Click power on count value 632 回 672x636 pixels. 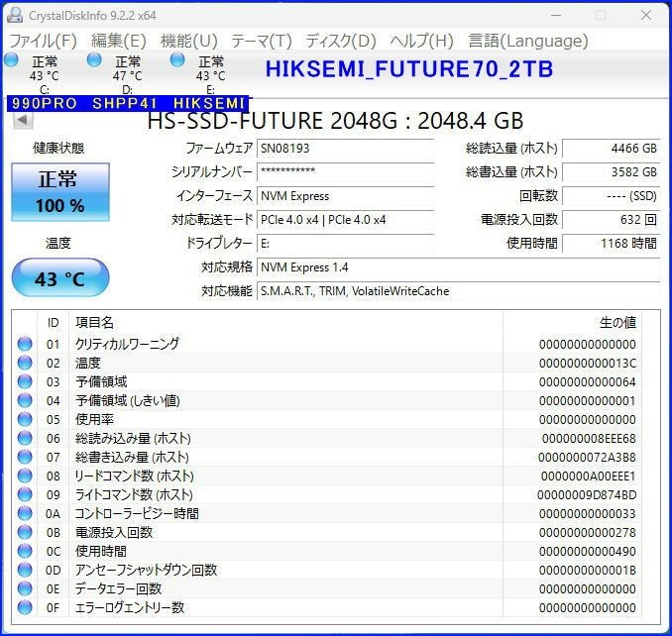coord(612,220)
